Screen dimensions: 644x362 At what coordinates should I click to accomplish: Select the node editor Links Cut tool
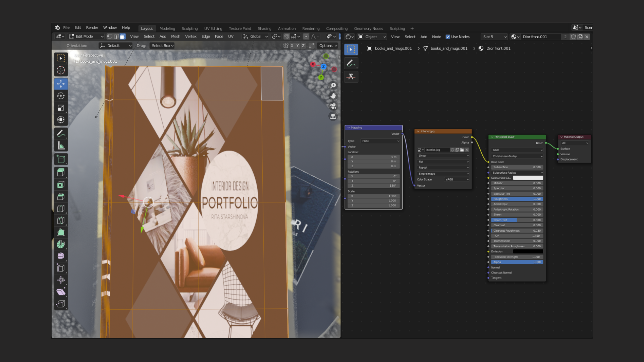coord(351,77)
